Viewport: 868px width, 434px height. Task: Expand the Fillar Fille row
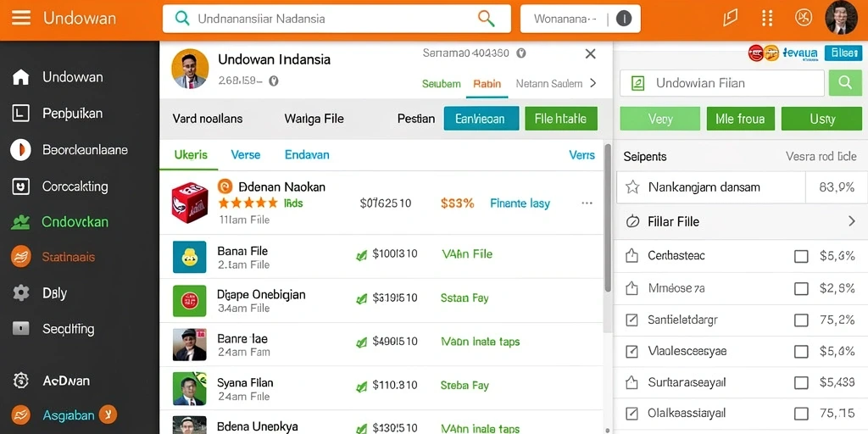tap(741, 222)
